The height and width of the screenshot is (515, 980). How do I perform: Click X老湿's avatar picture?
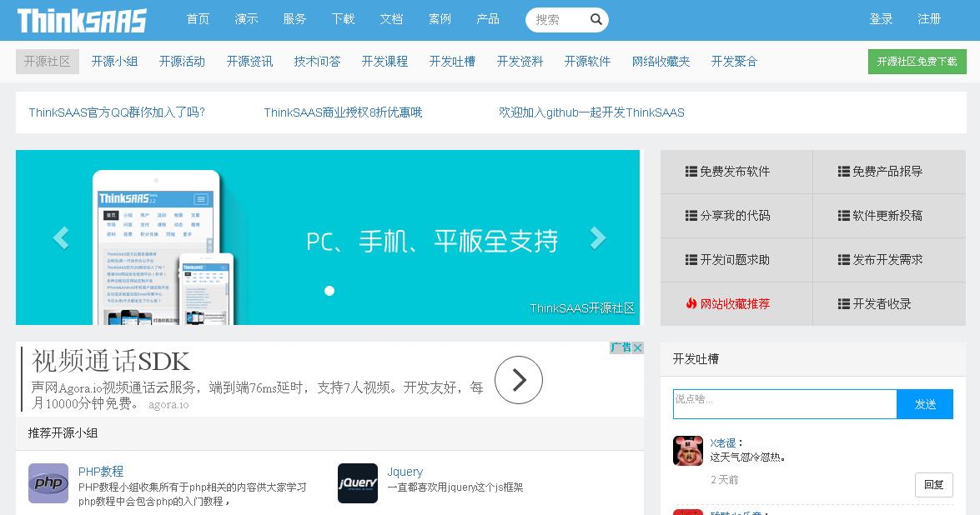[x=688, y=450]
